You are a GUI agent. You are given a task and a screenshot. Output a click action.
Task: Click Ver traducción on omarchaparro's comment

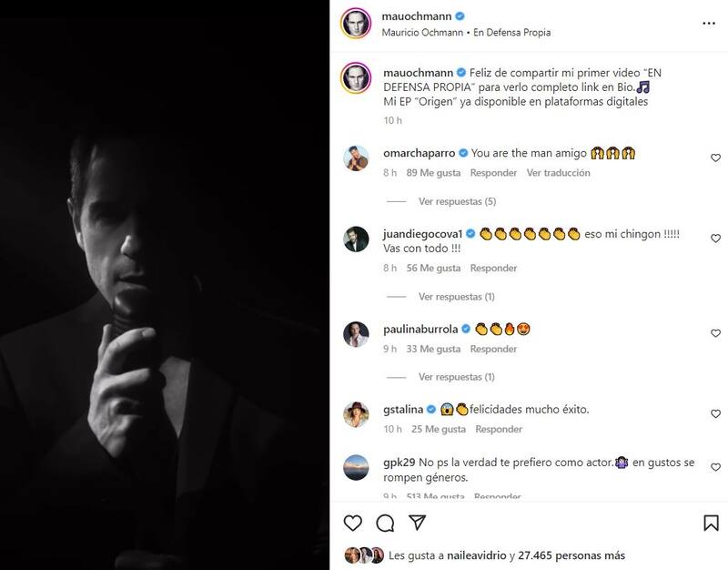coord(559,173)
